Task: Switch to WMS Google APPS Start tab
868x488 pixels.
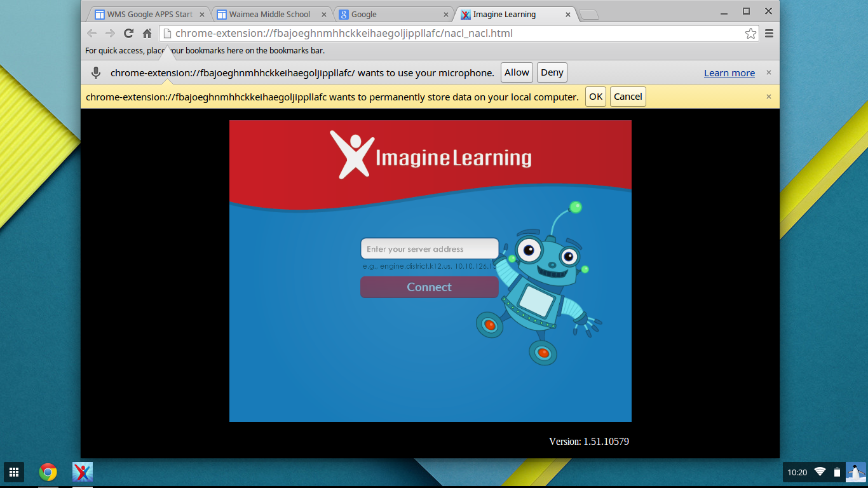Action: point(149,14)
